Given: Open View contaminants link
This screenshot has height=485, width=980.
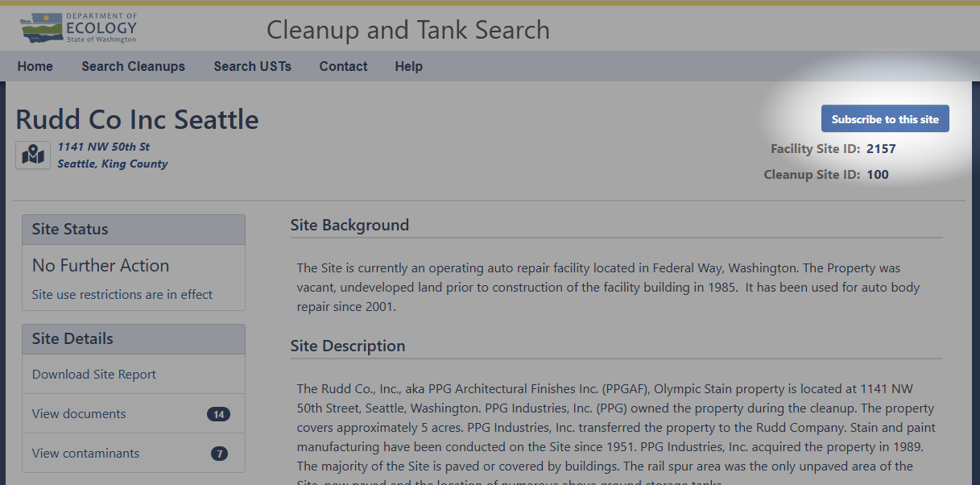Looking at the screenshot, I should 85,453.
